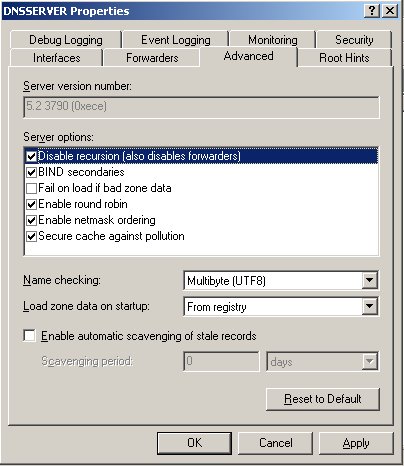Open the Name checking dropdown arrow
Viewport: 404px width, 466px height.
(x=369, y=280)
